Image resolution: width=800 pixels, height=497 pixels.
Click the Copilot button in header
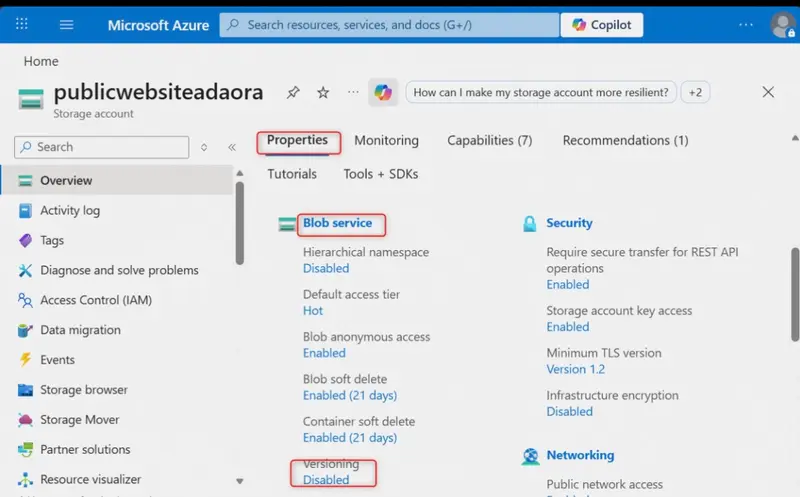(x=602, y=24)
